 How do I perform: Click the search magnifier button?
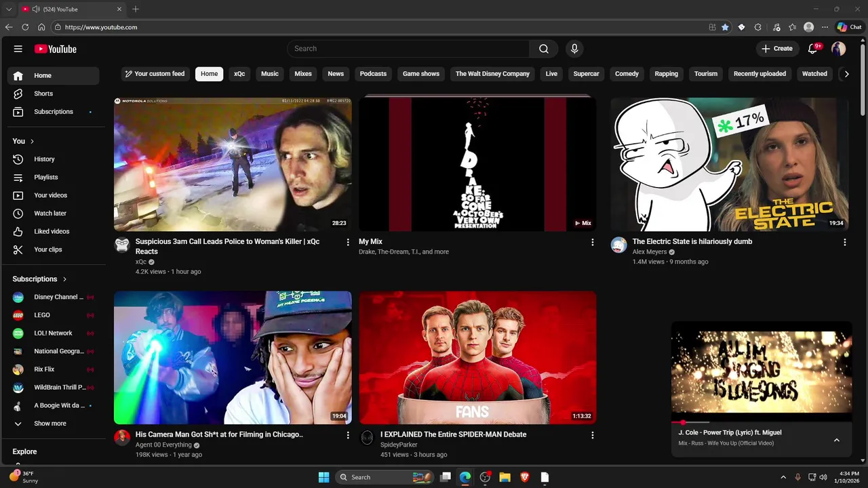pos(544,49)
